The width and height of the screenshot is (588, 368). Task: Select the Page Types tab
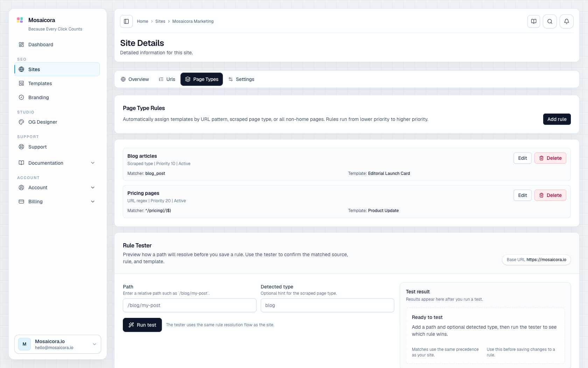point(202,79)
